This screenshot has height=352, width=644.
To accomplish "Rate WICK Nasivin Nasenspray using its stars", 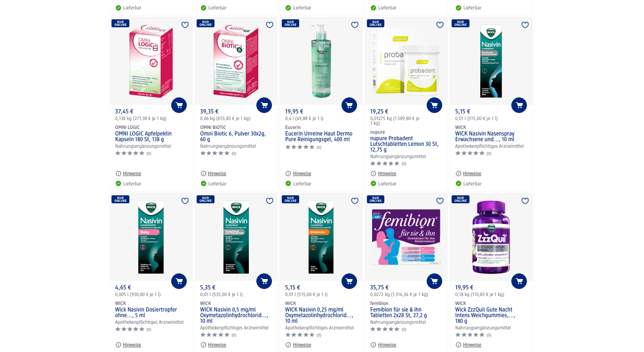I will tap(470, 153).
